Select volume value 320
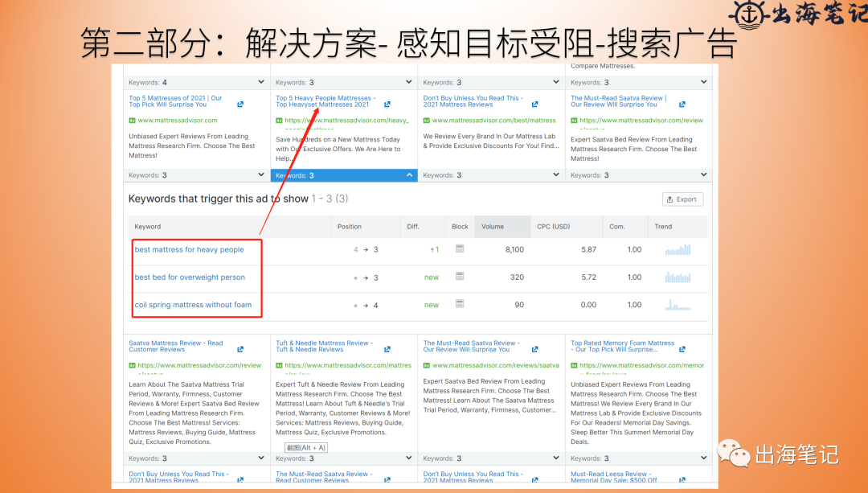The height and width of the screenshot is (493, 868). click(517, 277)
